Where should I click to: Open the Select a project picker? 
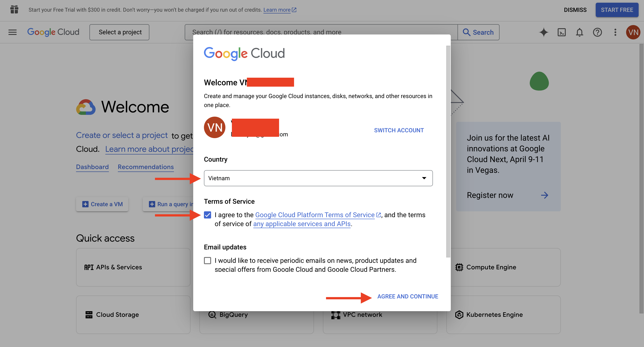(x=119, y=32)
